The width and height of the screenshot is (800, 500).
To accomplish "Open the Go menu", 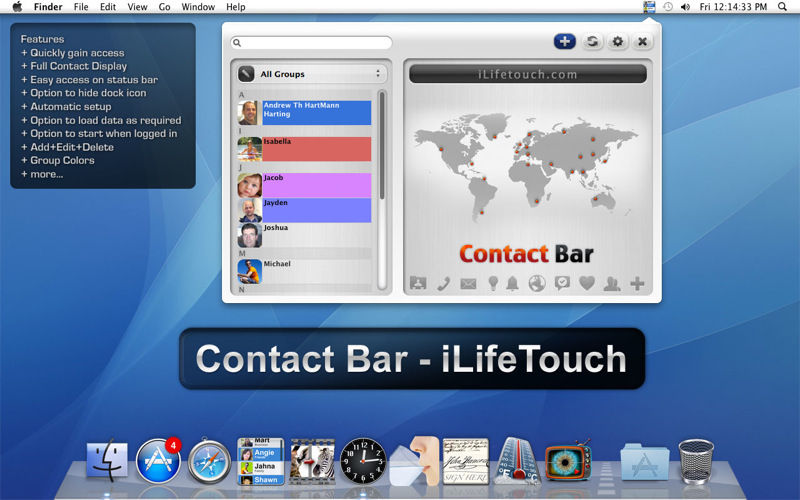I will tap(164, 7).
